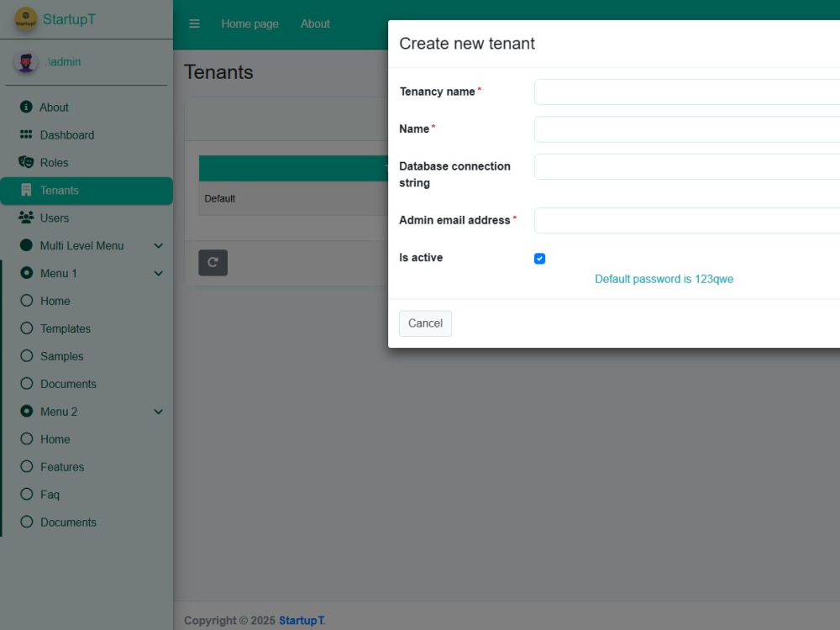Click the Multi Level Menu circle icon
Image resolution: width=840 pixels, height=630 pixels.
pyautogui.click(x=26, y=245)
